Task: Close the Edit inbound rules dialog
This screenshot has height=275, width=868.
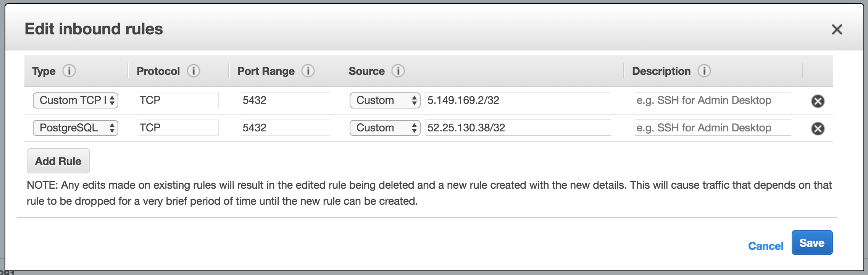Action: 837,29
